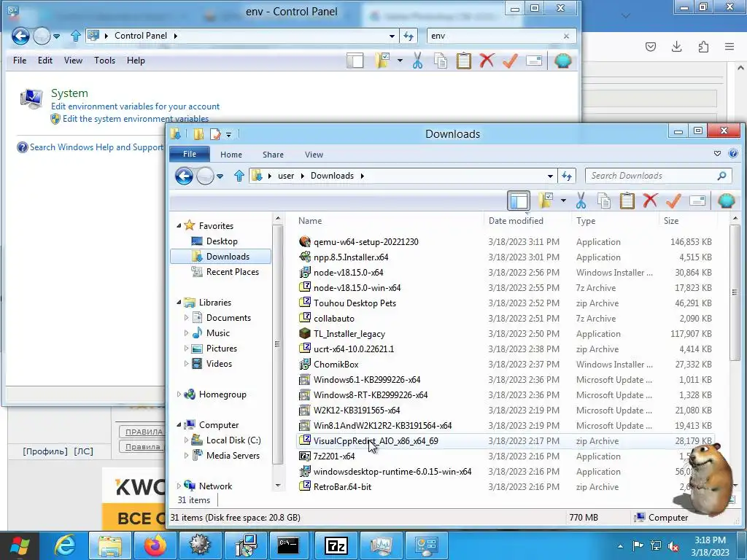Select TL_Installer_legacy application
This screenshot has height=560, width=747.
[x=349, y=334]
